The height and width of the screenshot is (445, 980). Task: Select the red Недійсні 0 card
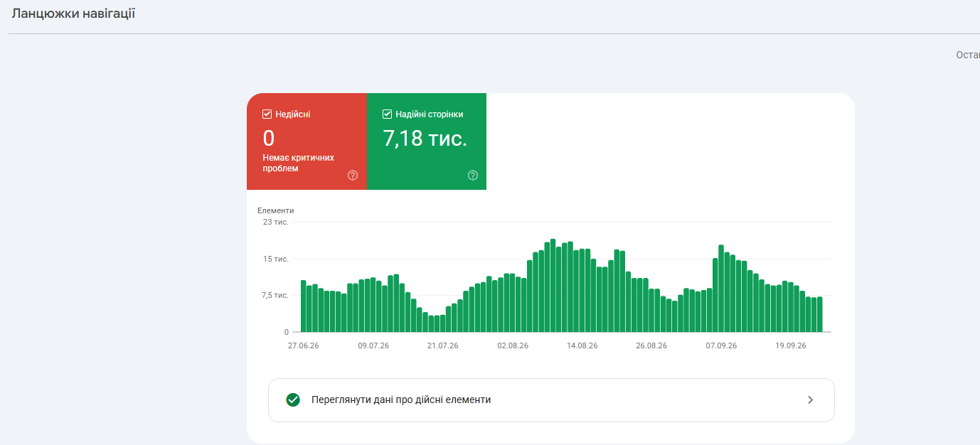point(307,141)
